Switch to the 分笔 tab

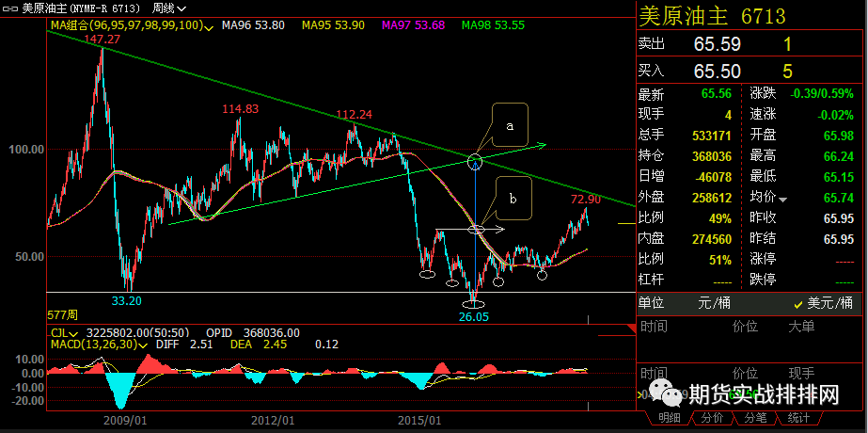click(755, 418)
